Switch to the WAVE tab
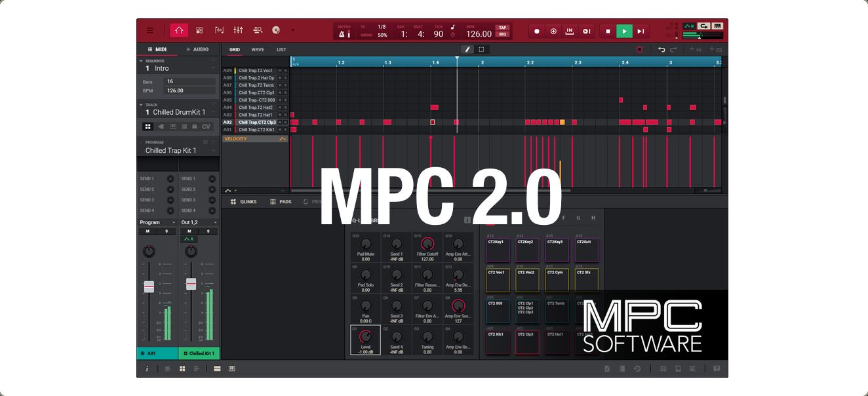 (257, 49)
